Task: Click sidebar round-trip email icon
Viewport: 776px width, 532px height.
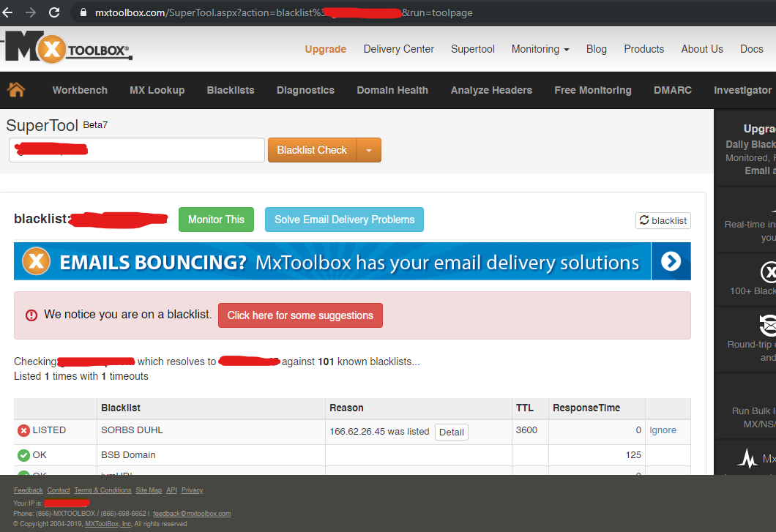Action: coord(768,325)
